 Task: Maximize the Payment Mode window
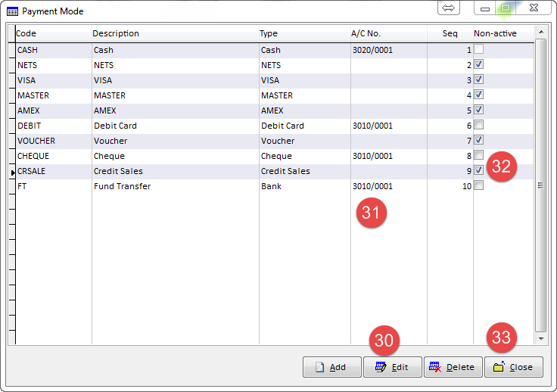coord(506,8)
